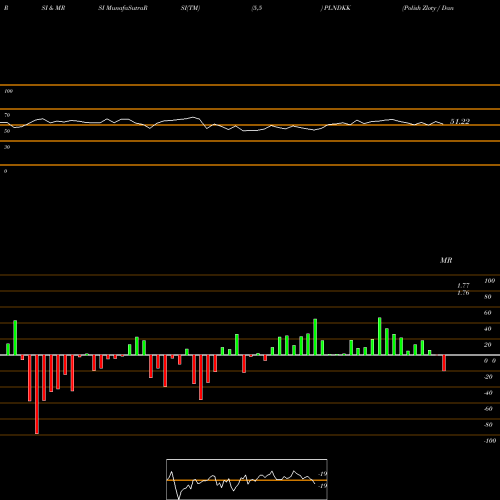Viewport: 500px width, 500px height.
Task: Click the RSI left-axis label 0
Action: [5, 171]
